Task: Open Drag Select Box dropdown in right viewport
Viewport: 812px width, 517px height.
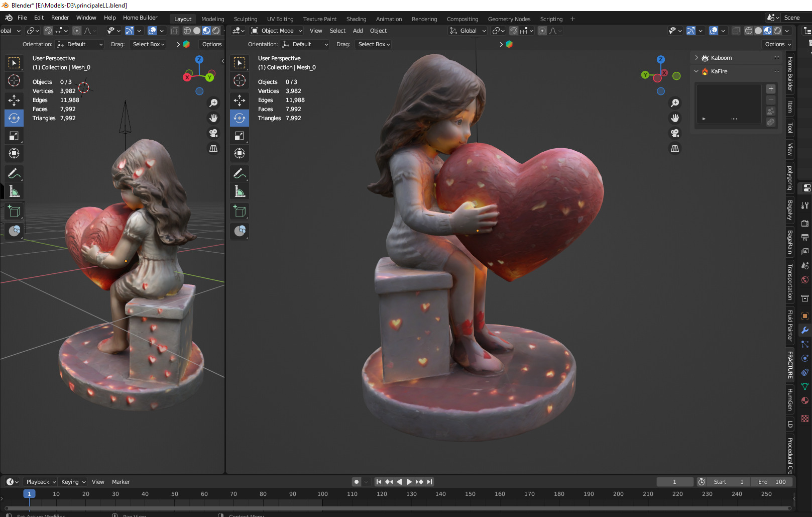Action: click(374, 44)
